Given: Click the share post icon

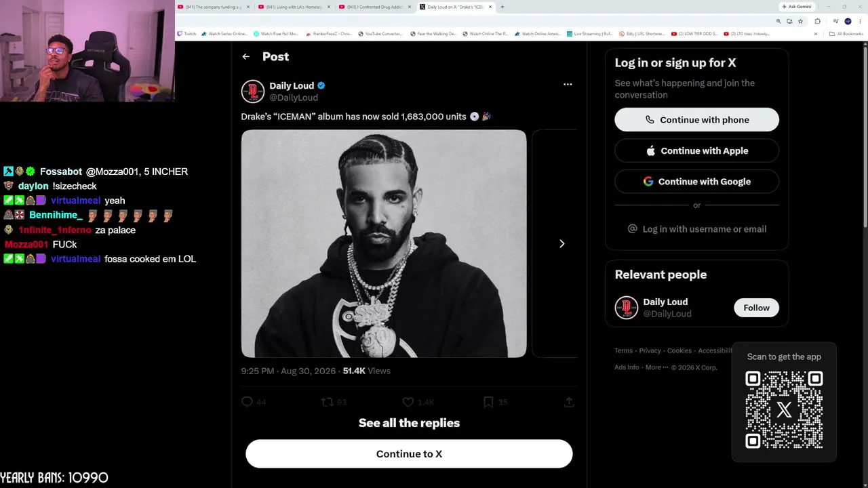Looking at the screenshot, I should click(x=569, y=402).
